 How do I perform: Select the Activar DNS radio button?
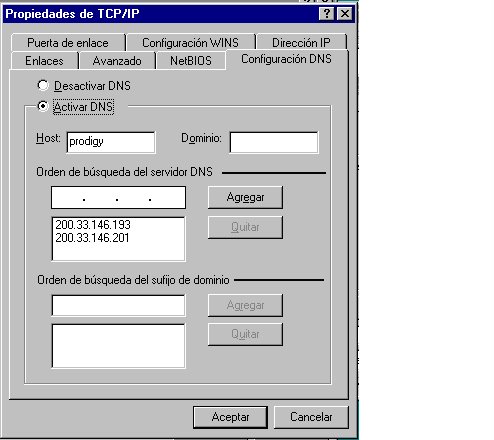coord(43,106)
